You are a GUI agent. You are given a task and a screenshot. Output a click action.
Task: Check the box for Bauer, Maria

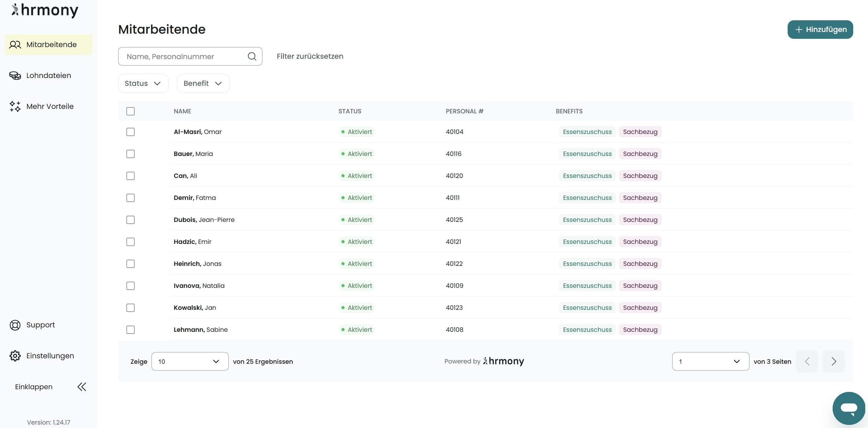131,154
